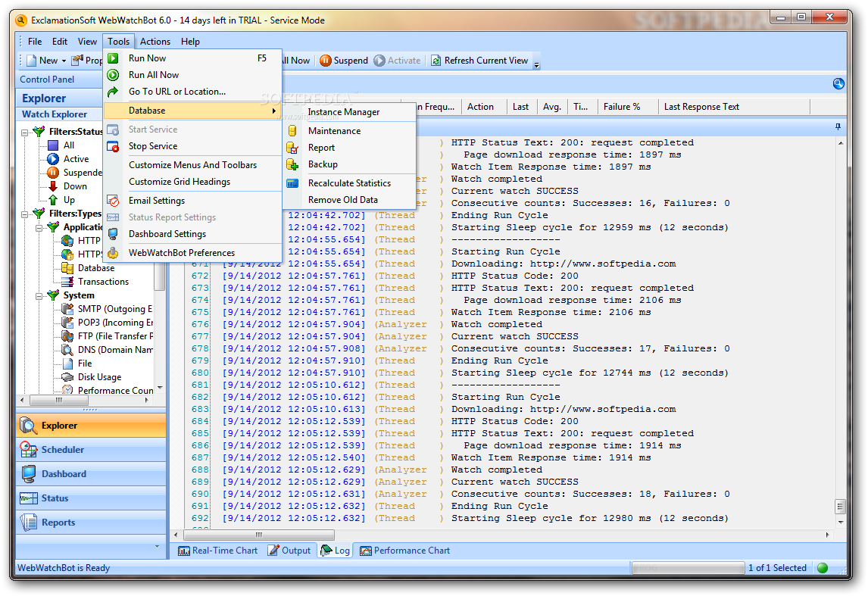
Task: Collapse the Filters:Types tree node
Action: 24,214
